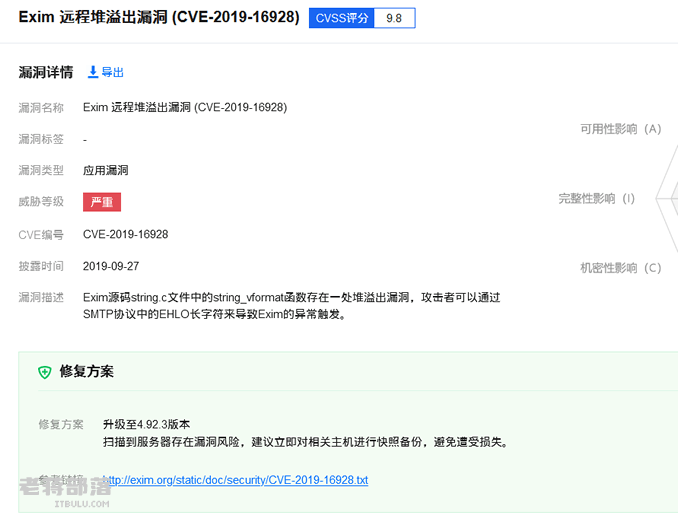The image size is (678, 519).
Task: Select the page title Exim 远程堆溢出漏洞 (CVE-2019-16928)
Action: (159, 17)
